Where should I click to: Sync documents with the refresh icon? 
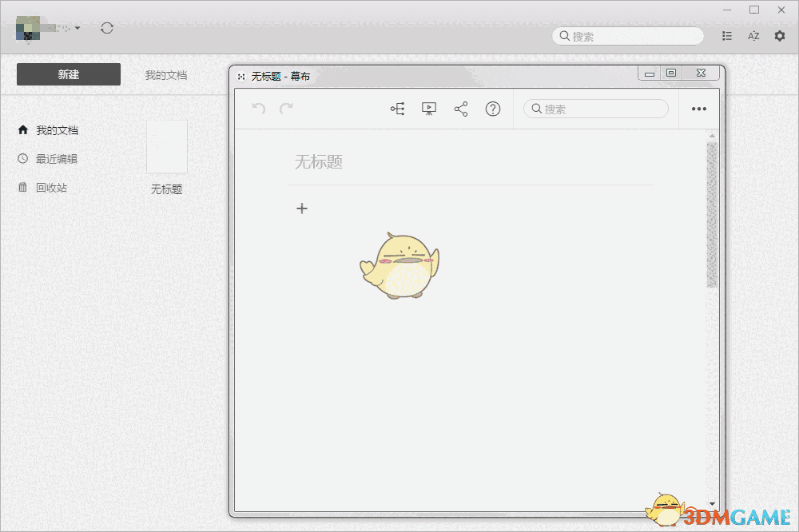pyautogui.click(x=108, y=26)
